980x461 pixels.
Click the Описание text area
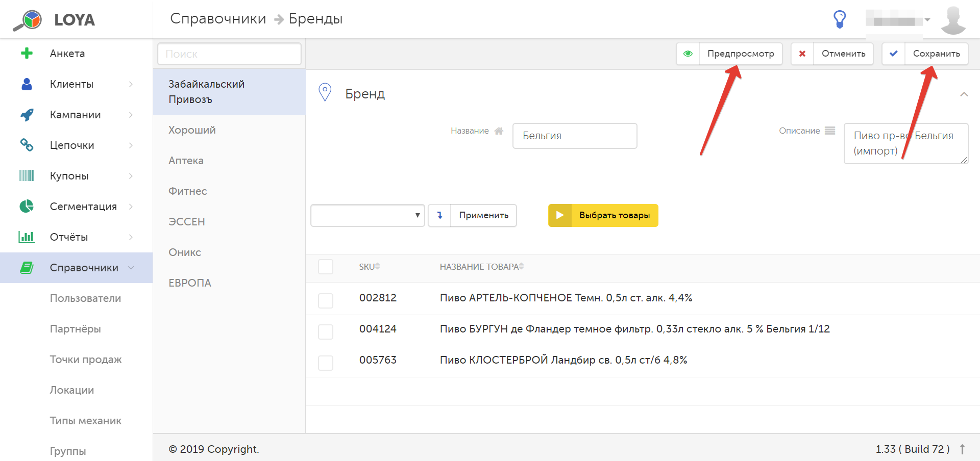tap(906, 143)
